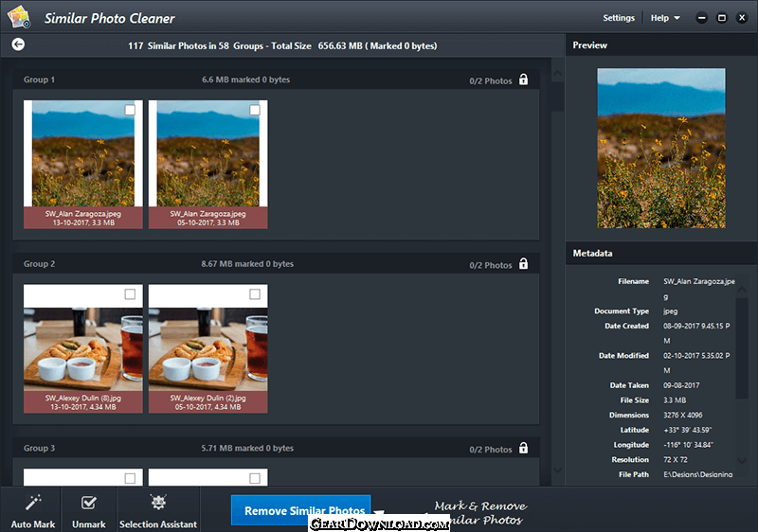Click '5.71 MB marked 0 bytes' text
The width and height of the screenshot is (758, 532).
[x=247, y=449]
